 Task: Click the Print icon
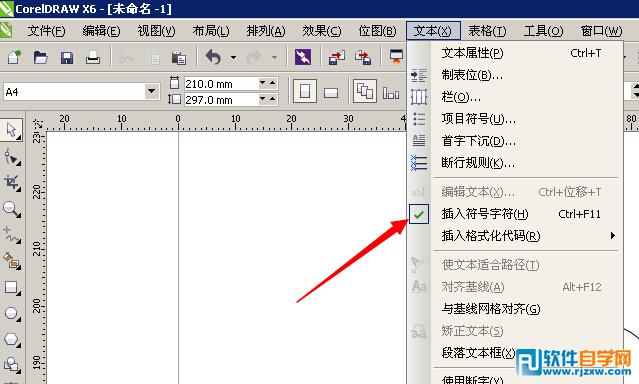tap(93, 57)
